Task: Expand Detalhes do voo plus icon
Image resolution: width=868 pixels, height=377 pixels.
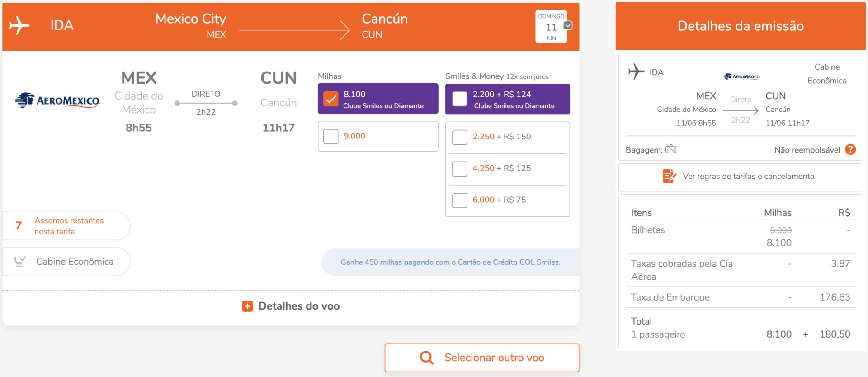Action: [x=247, y=306]
